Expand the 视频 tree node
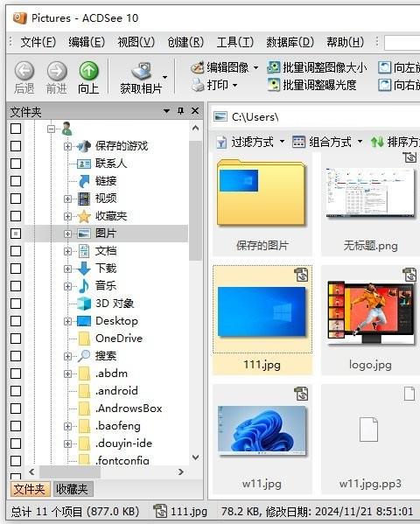Image resolution: width=420 pixels, height=524 pixels. [x=67, y=199]
